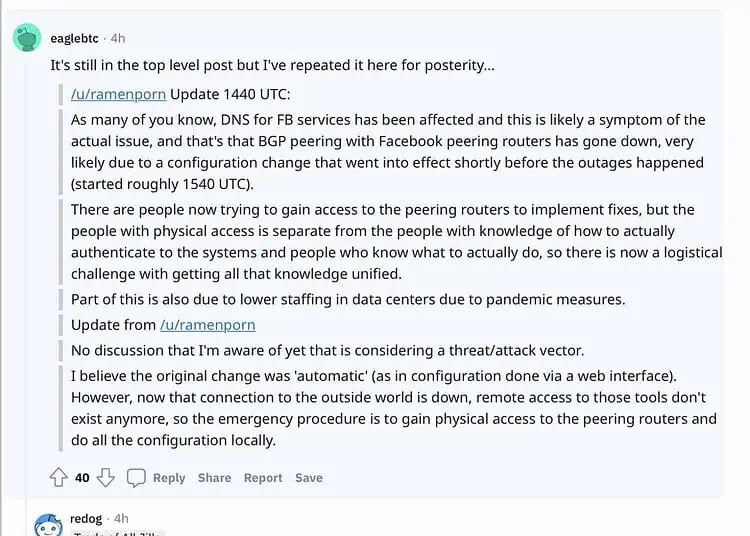Click the comment score of 40
Screen dimensions: 750x536
[x=82, y=478]
